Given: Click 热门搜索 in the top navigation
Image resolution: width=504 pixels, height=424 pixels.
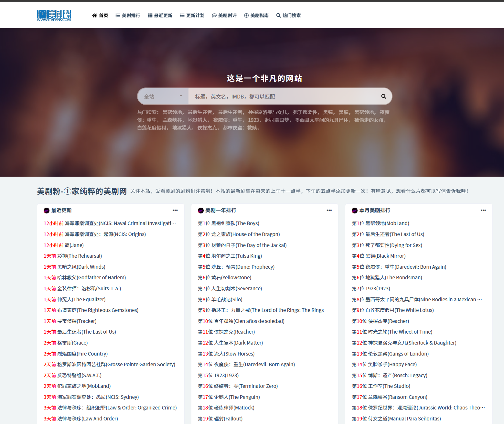Looking at the screenshot, I should coord(288,16).
